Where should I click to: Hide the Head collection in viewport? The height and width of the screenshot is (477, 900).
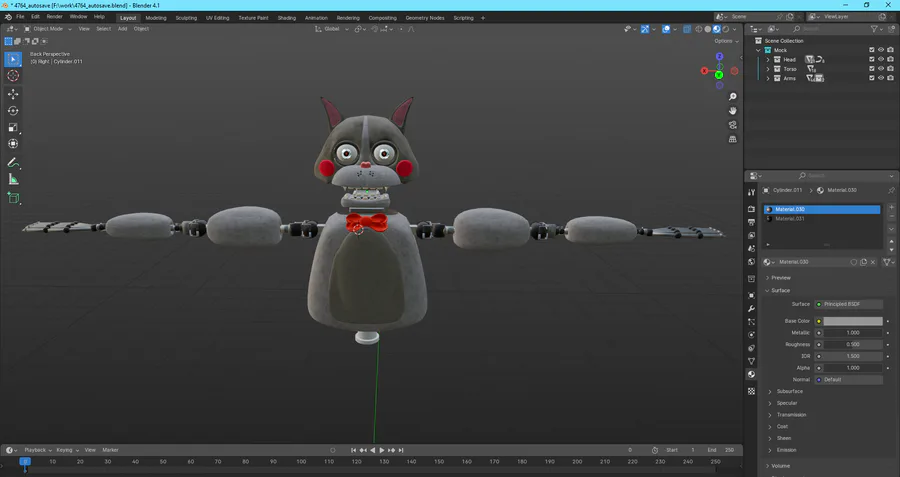tap(881, 60)
